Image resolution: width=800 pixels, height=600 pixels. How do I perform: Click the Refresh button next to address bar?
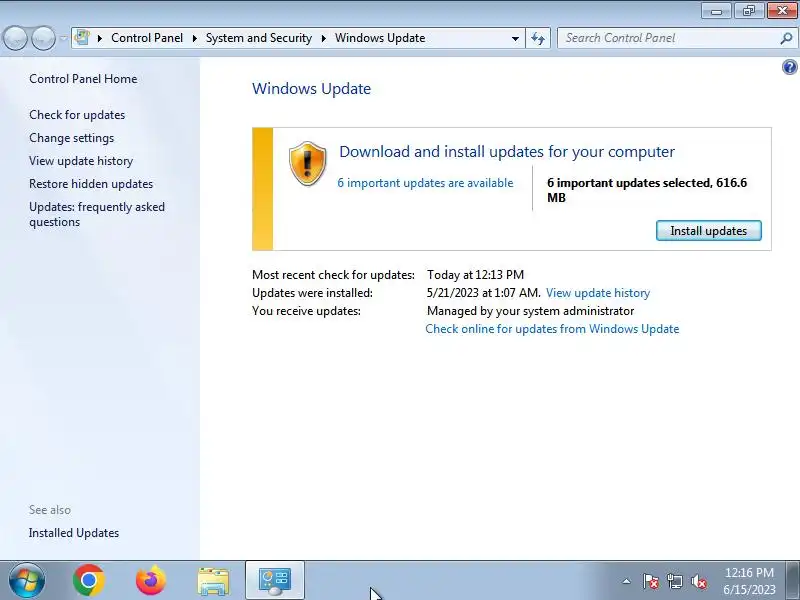pos(538,38)
